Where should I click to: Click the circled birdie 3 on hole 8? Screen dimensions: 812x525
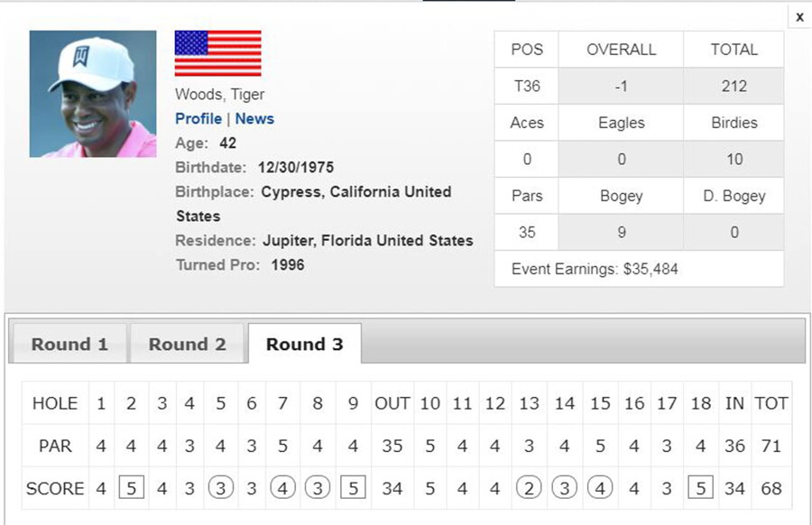tap(318, 488)
